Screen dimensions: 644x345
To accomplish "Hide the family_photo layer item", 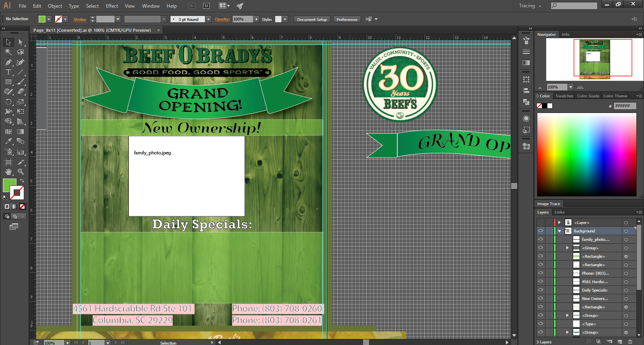I will [541, 239].
